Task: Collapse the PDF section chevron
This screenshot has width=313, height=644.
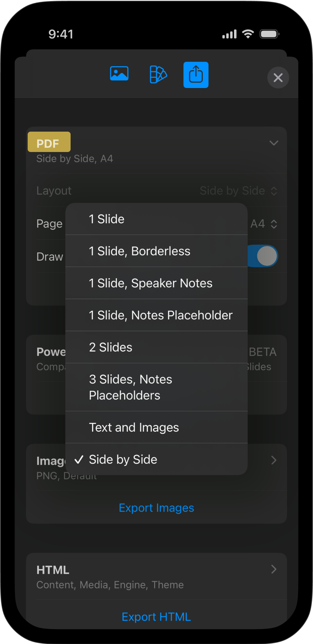Action: coord(274,143)
